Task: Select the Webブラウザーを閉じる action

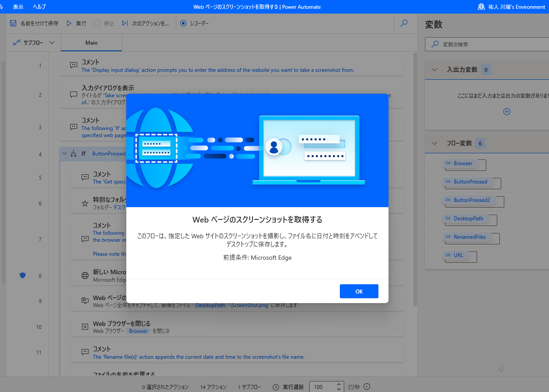Action: point(237,327)
